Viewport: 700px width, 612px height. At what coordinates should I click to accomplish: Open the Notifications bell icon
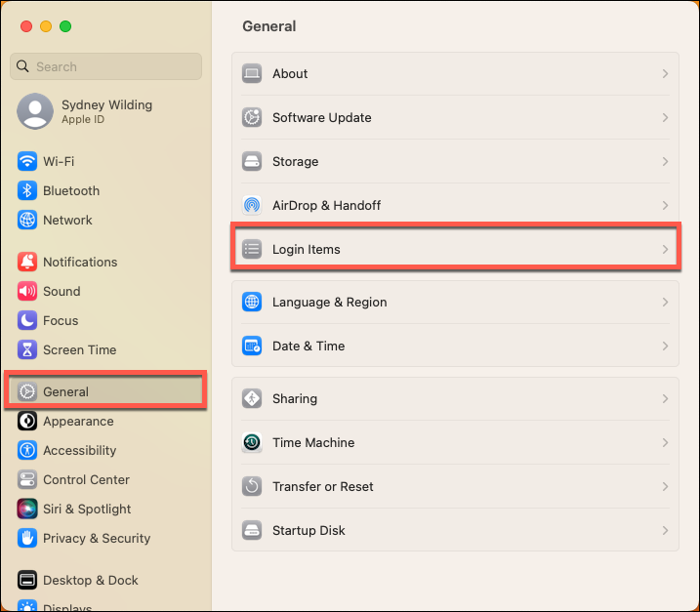pyautogui.click(x=27, y=262)
